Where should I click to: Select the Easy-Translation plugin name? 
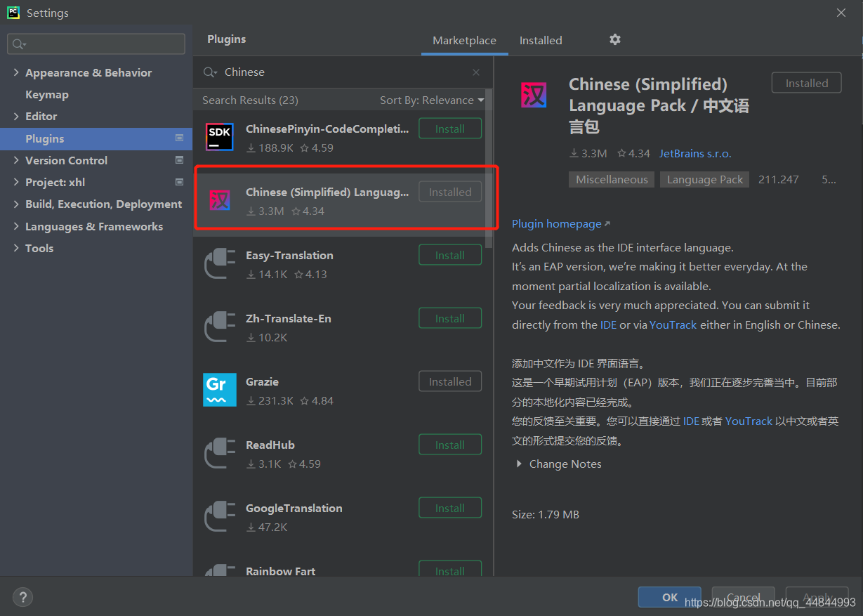click(289, 255)
